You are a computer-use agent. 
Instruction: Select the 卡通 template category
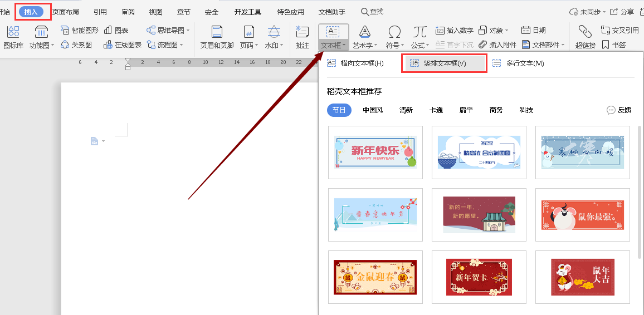tap(436, 110)
